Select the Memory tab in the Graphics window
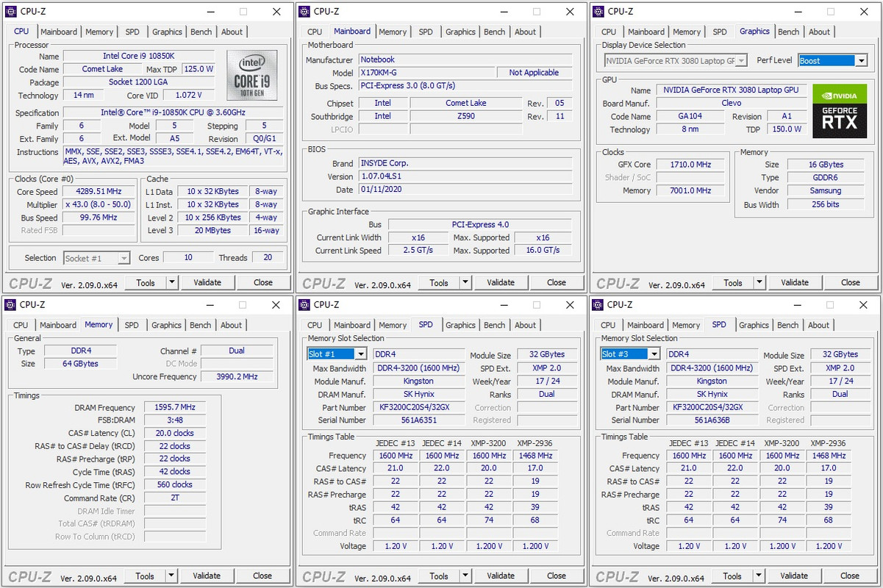The width and height of the screenshot is (883, 588). coord(687,32)
